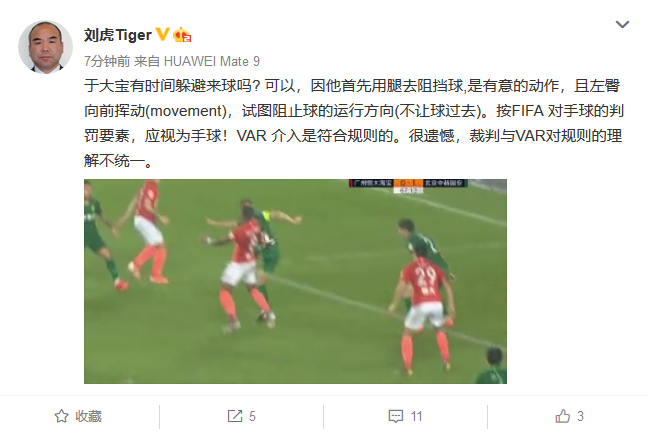Image resolution: width=648 pixels, height=436 pixels.
Task: Open the post options chevron menu
Action: [622, 24]
